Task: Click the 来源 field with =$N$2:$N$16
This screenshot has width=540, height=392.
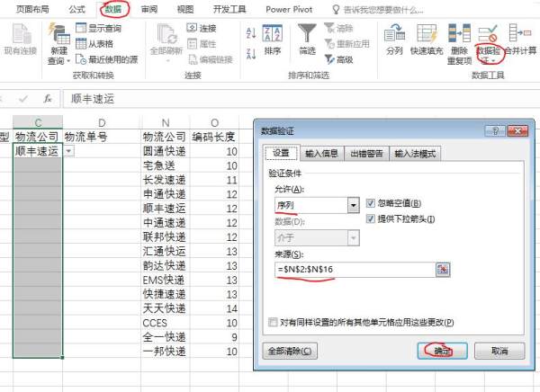Action: click(x=355, y=270)
